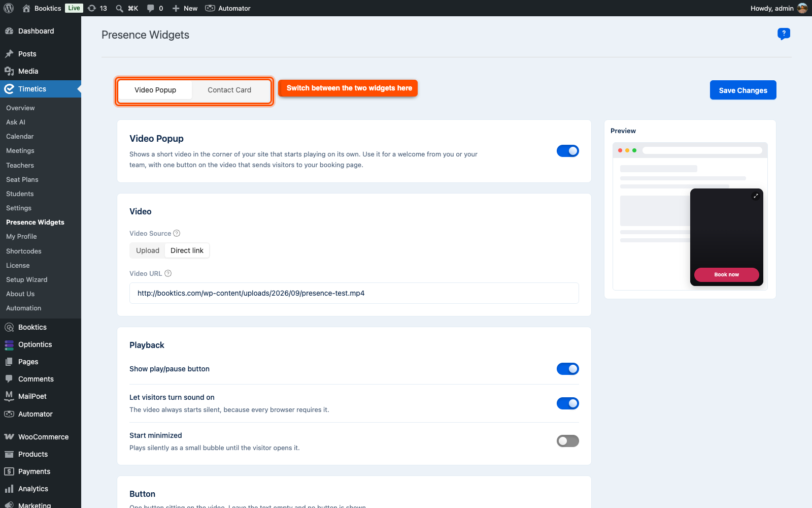
Task: Open Seat Plans submenu item
Action: [x=22, y=179]
